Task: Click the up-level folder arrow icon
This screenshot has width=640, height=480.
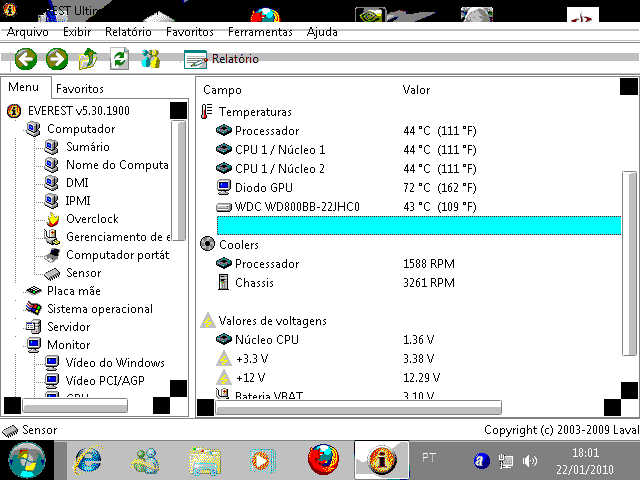Action: tap(88, 59)
